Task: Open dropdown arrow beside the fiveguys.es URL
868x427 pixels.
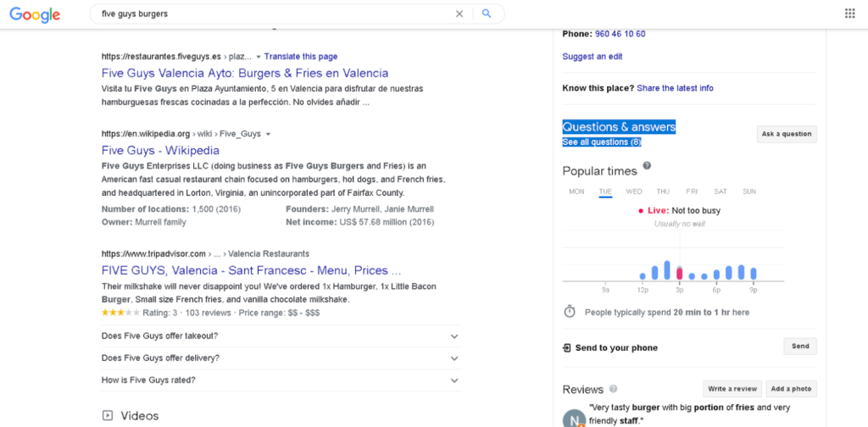Action: [259, 57]
